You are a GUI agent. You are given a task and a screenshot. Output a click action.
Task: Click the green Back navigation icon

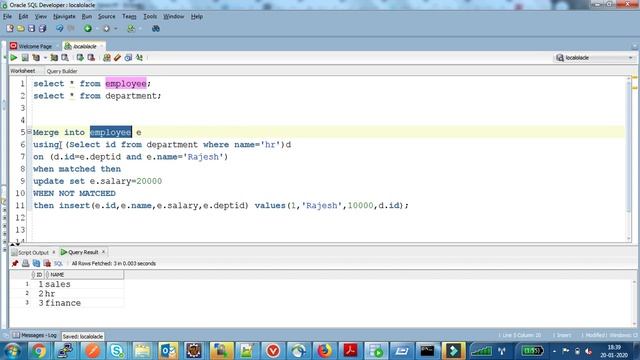click(87, 29)
